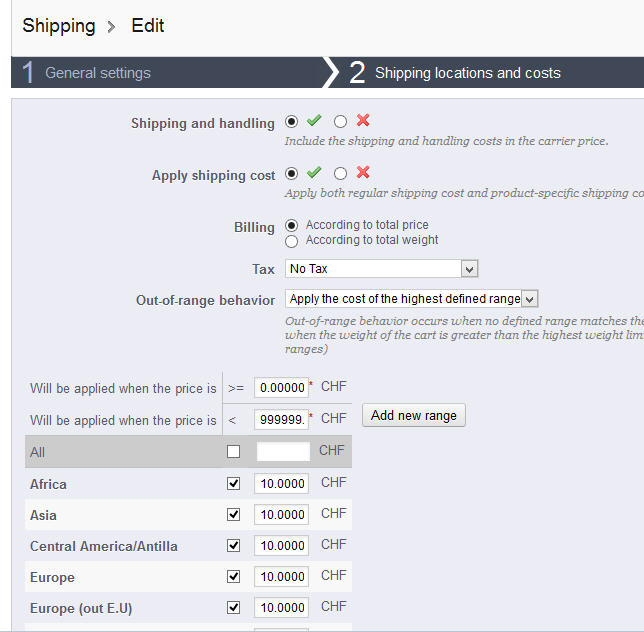Click the Shipping breadcrumb link

pyautogui.click(x=59, y=25)
